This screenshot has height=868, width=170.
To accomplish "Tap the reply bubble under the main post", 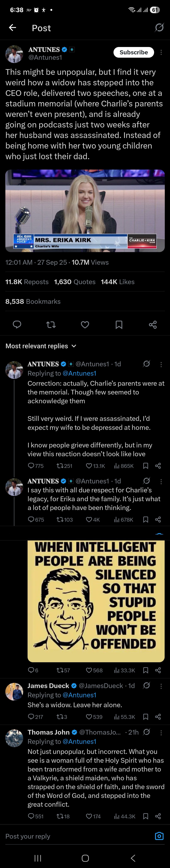I will 17,325.
